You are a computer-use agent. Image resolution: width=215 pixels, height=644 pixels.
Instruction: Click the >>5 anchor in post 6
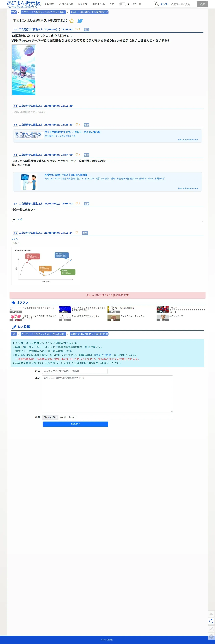click(15, 239)
